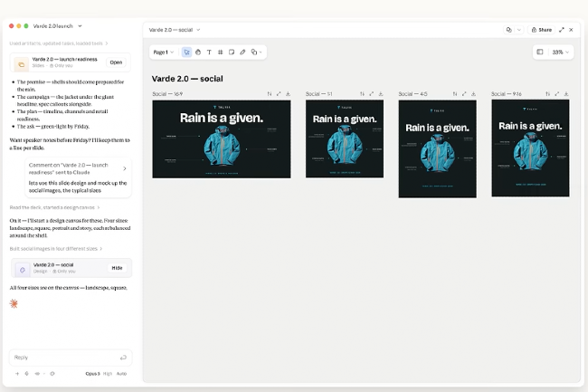Screen dimensions: 588x392
Task: Click the Social — 9:16 frame label
Action: [507, 94]
